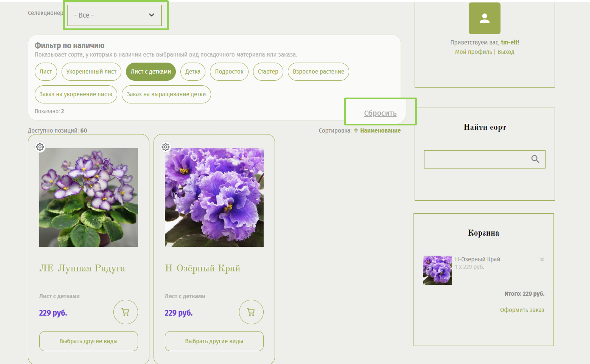Click gear icon on Н-Озёрный Край card
The height and width of the screenshot is (364, 590).
[x=165, y=147]
